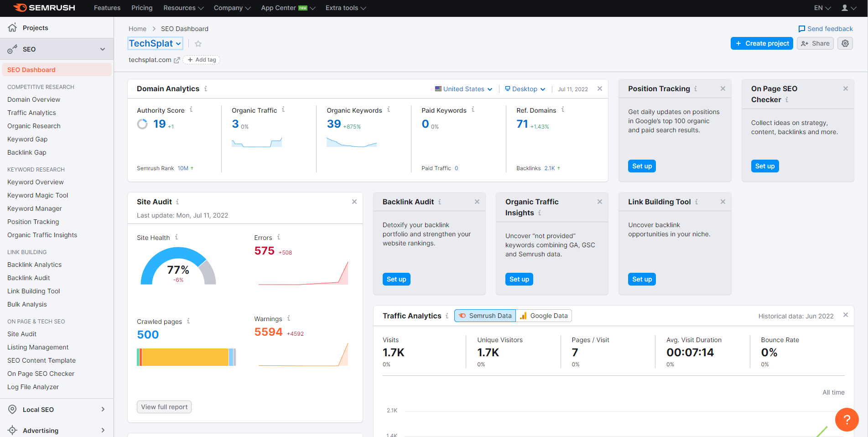Switch Traffic Analytics to Semrush Data
This screenshot has width=868, height=437.
click(x=485, y=316)
